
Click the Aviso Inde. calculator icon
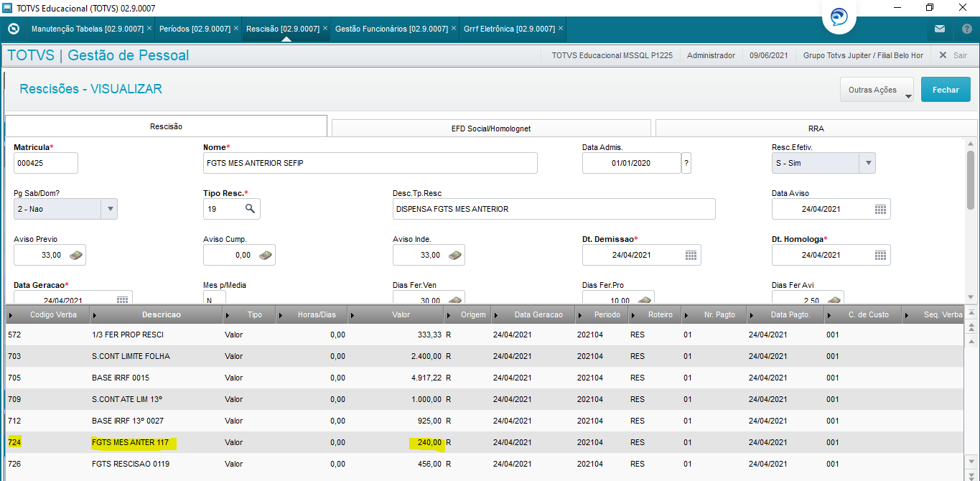click(455, 255)
